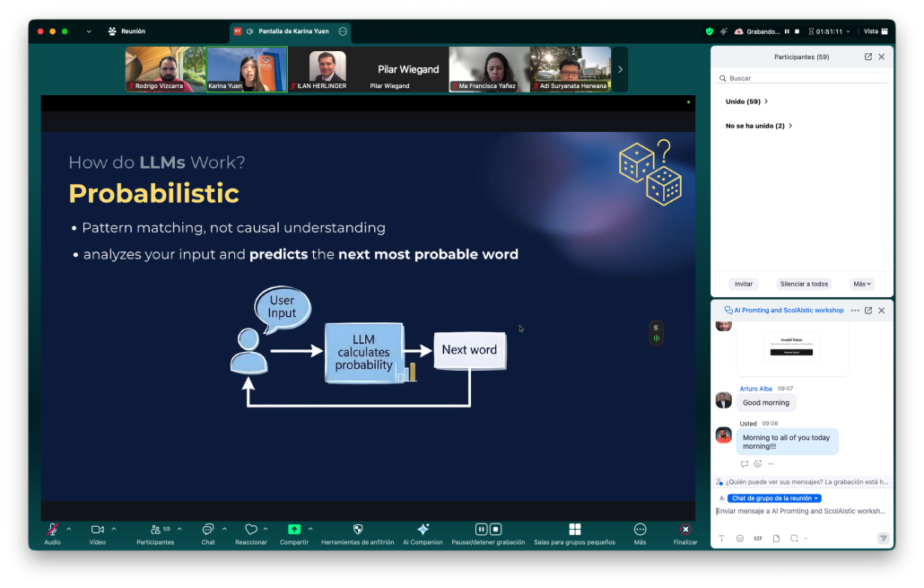Open the Chat de grupo de la reunión dropdown
Screen dimensions: 924x588
coord(774,498)
